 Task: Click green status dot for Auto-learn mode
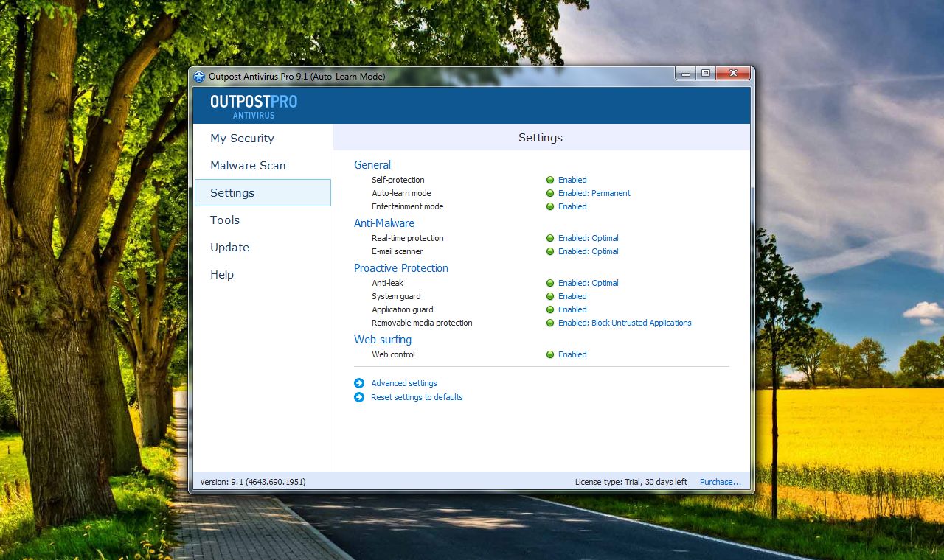550,193
